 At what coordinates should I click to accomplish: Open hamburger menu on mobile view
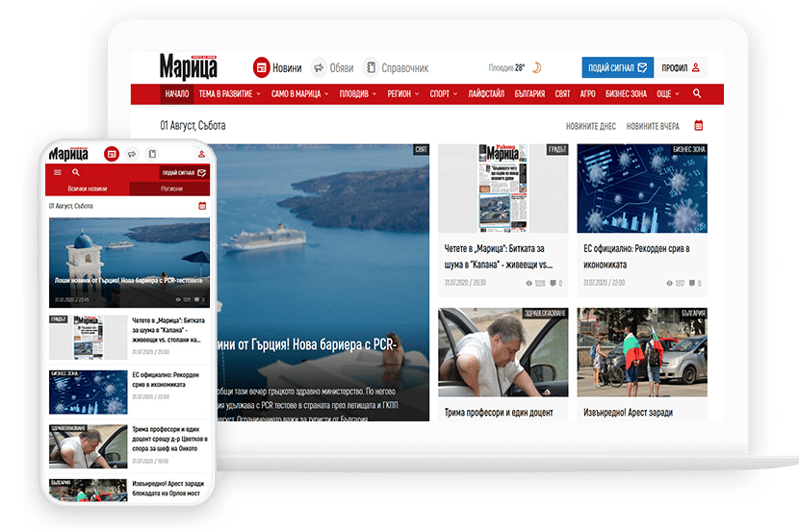pos(58,172)
